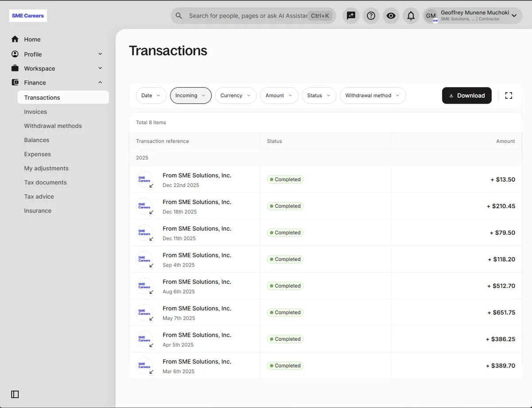Expand the Profile section chevron
The height and width of the screenshot is (408, 532).
[x=100, y=54]
